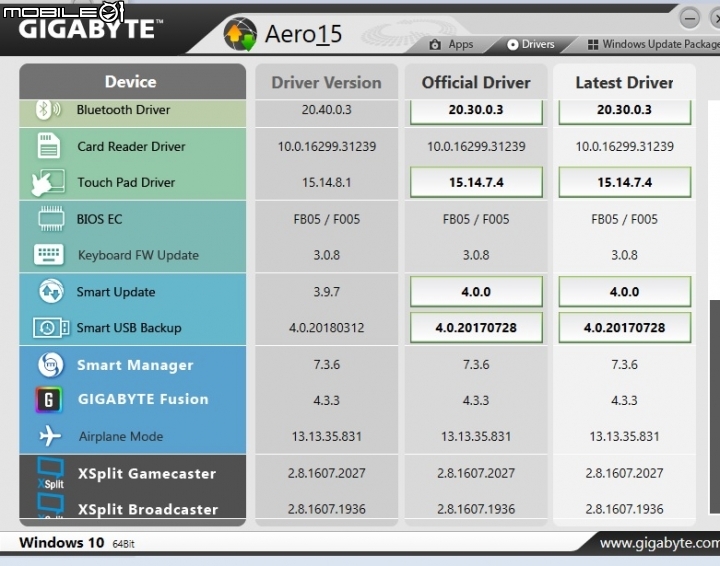
Task: Click the Device column header
Action: pyautogui.click(x=132, y=82)
